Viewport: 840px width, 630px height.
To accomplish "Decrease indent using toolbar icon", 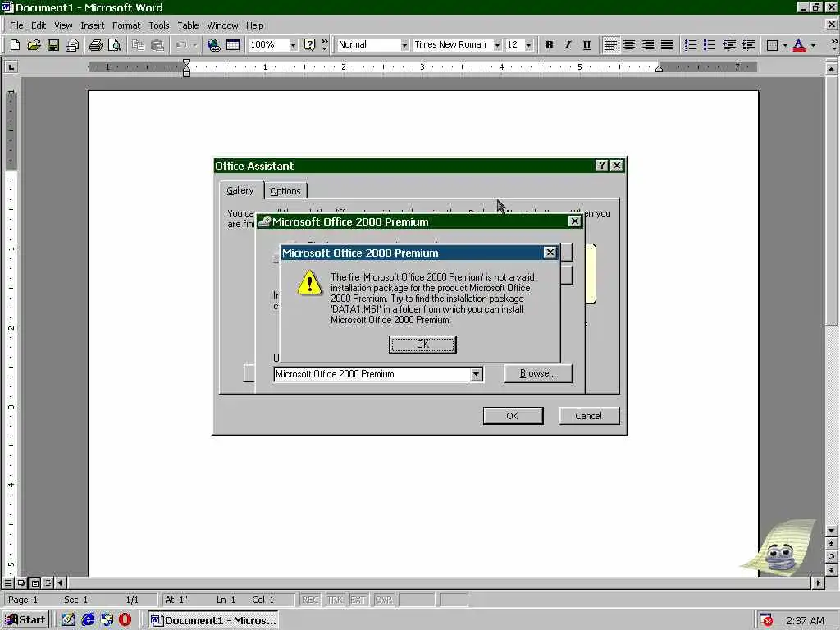I will (729, 45).
